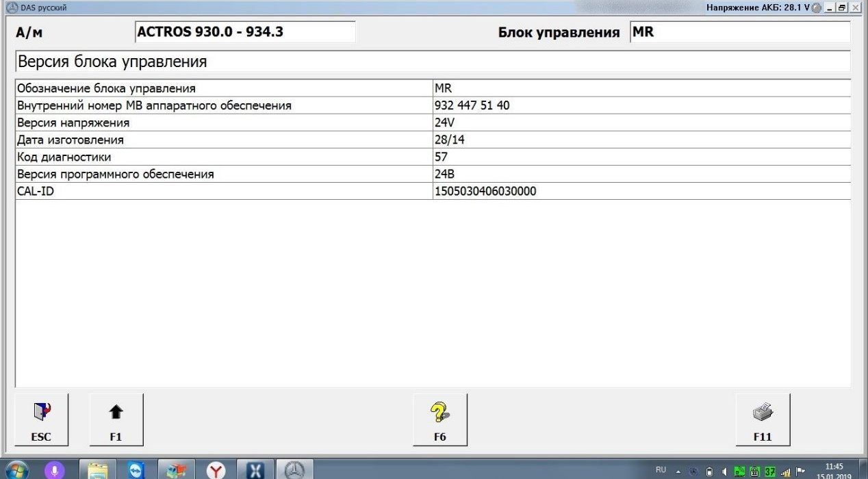The width and height of the screenshot is (868, 479).
Task: Click the vehicle field ACTROS 930.0 - 934.3
Action: coord(245,32)
